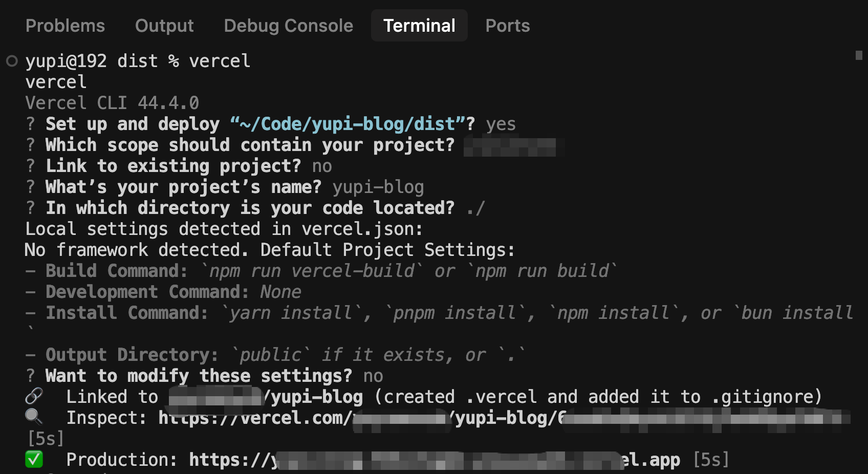The image size is (868, 474).
Task: Click the chain link icon beside 'Linked to'
Action: click(x=34, y=396)
